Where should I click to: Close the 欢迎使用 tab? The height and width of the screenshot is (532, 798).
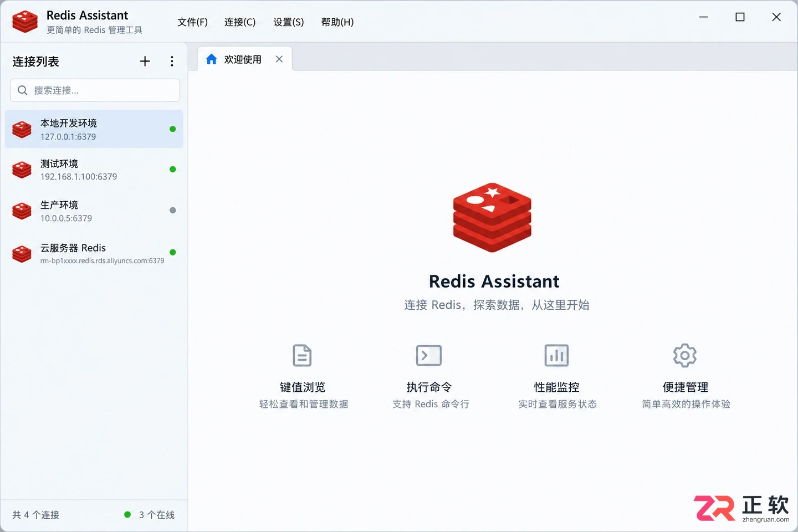coord(279,59)
